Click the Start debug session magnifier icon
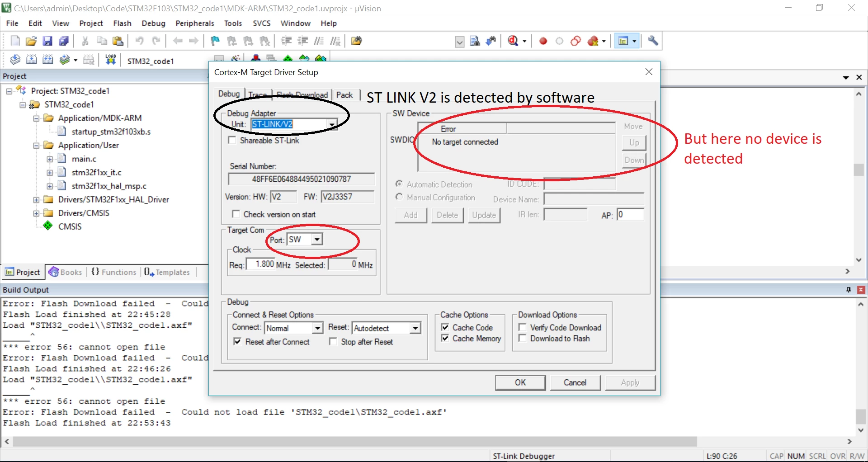 click(513, 41)
